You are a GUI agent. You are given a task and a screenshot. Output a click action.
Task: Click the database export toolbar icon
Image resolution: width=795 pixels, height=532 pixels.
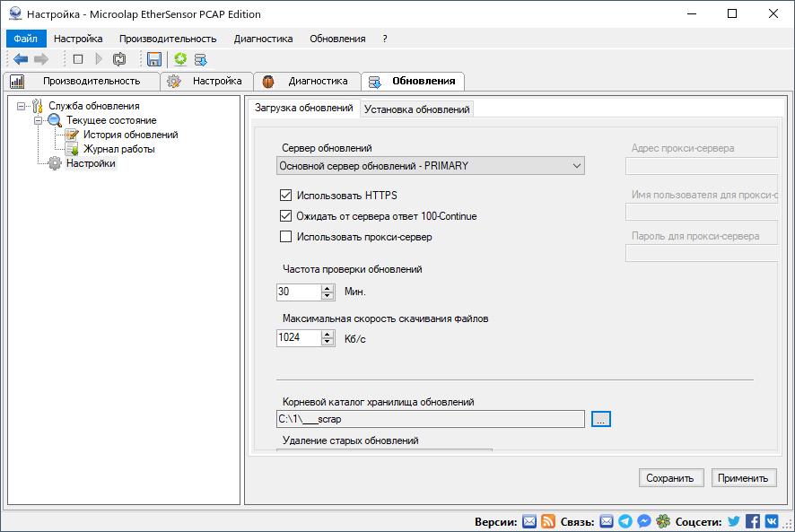click(200, 59)
